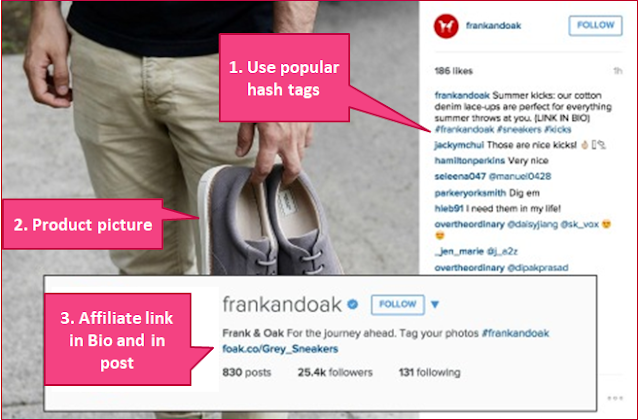Expand the dropdown arrow beside profile Follow

435,304
